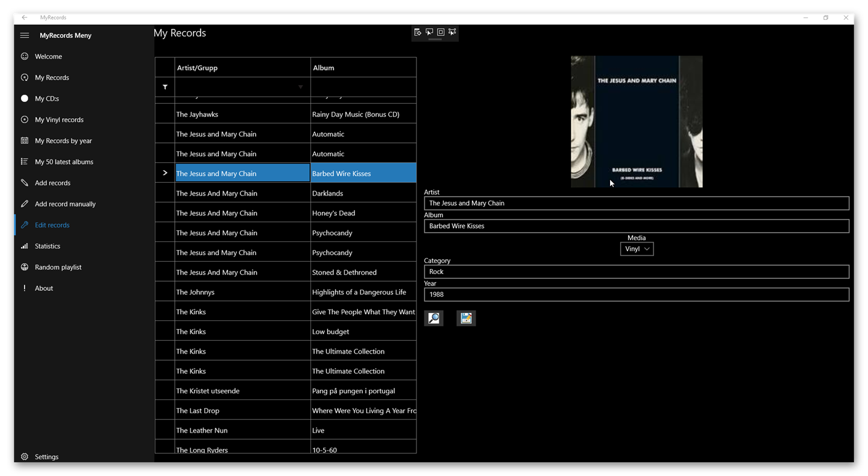Click The Kristet utseende artist cell
This screenshot has width=868, height=476.
[x=243, y=391]
